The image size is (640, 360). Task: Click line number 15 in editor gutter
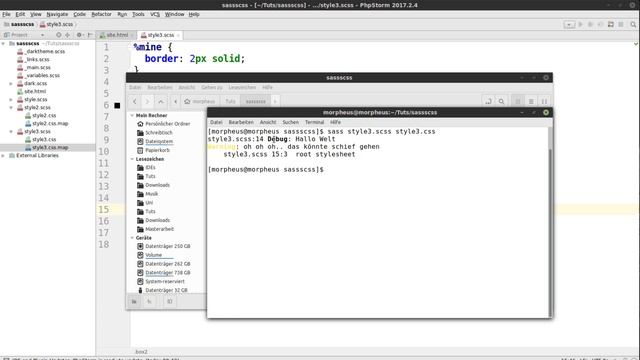coord(104,209)
